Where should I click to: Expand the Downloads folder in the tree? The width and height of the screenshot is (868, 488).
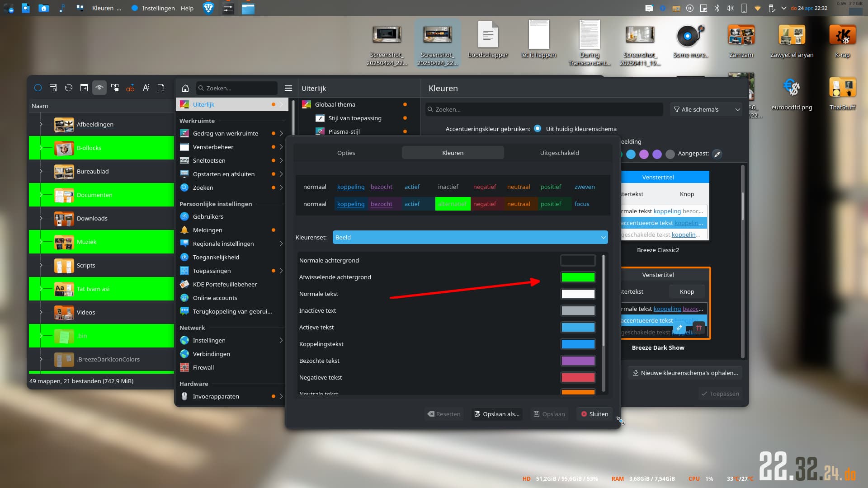tap(41, 218)
